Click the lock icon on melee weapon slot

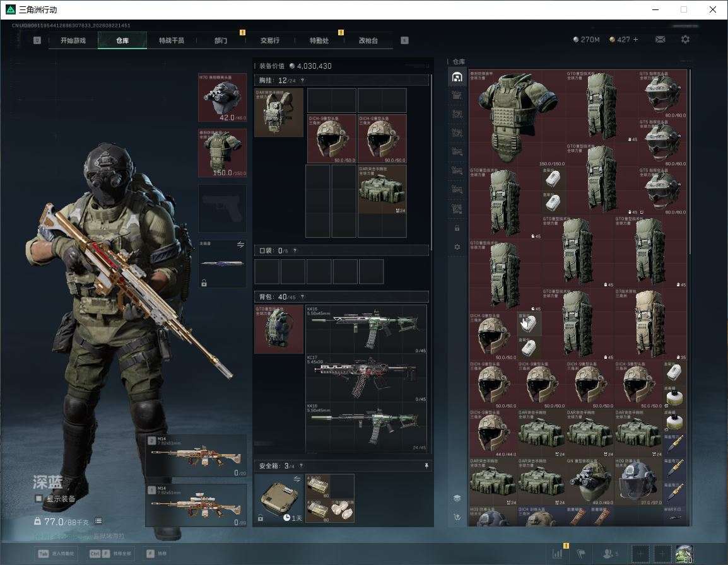click(204, 282)
